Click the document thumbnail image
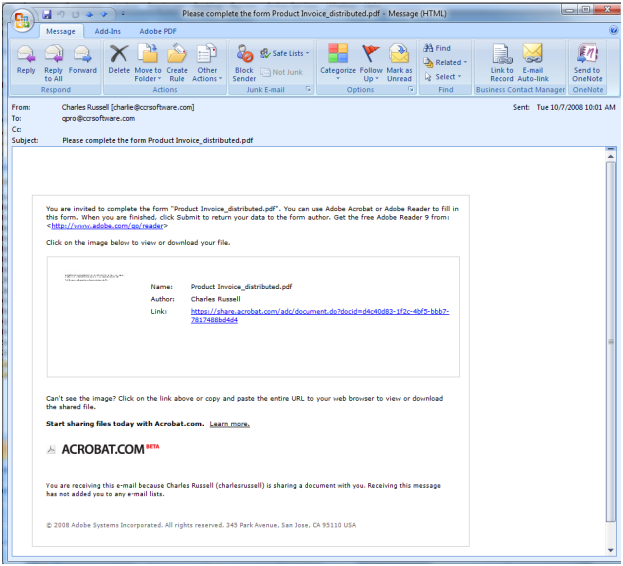Image resolution: width=623 pixels, height=566 pixels. click(94, 277)
